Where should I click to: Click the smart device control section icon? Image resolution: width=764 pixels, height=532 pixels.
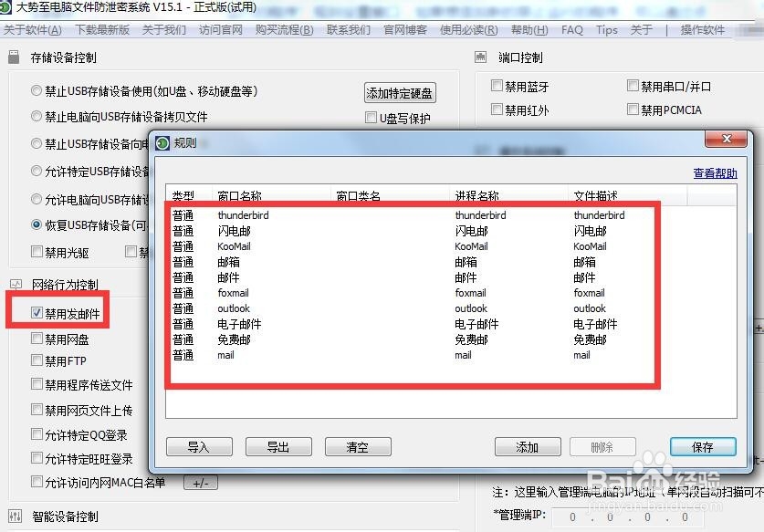(16, 516)
